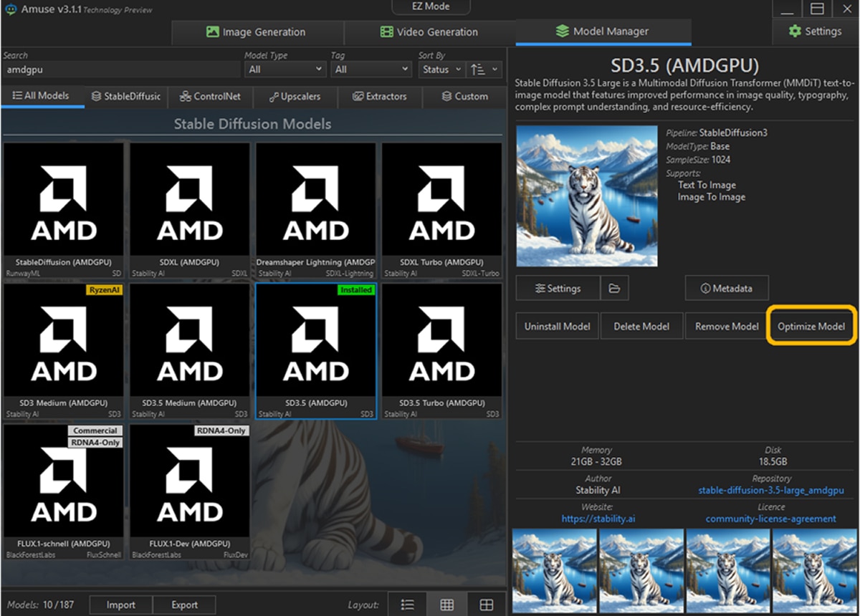
Task: Select the small grid layout icon
Action: [446, 605]
